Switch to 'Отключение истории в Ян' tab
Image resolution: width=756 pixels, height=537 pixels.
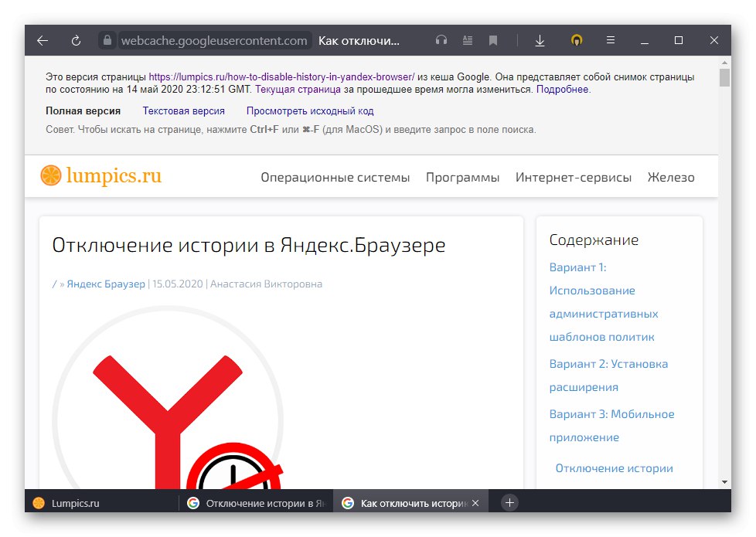[256, 503]
